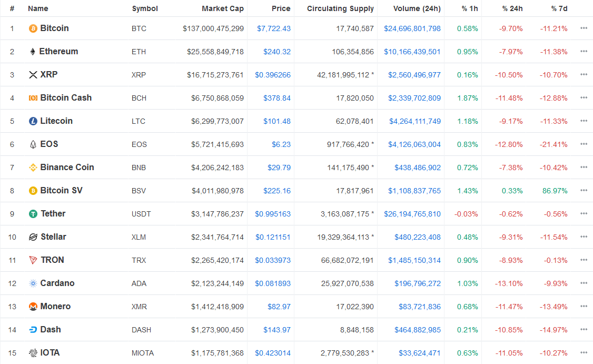Click Bitcoin market cap $137,000,475,299
The image size is (593, 364).
(x=213, y=29)
